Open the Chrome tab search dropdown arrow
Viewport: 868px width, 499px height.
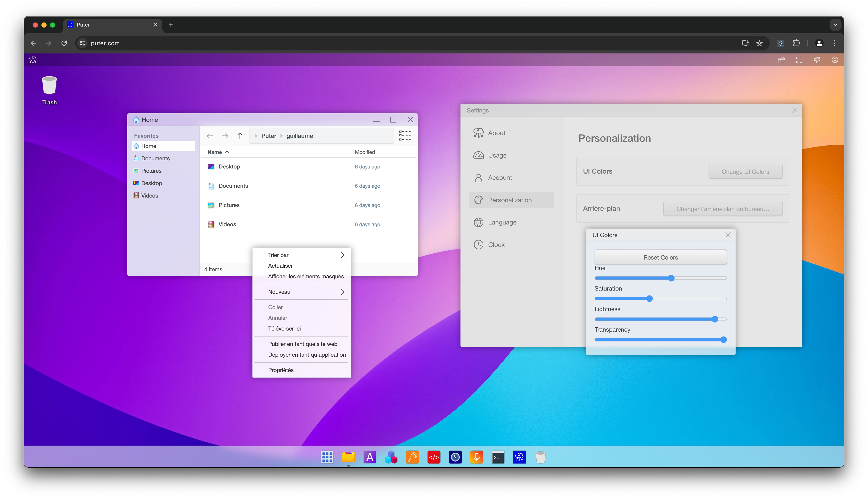point(836,25)
